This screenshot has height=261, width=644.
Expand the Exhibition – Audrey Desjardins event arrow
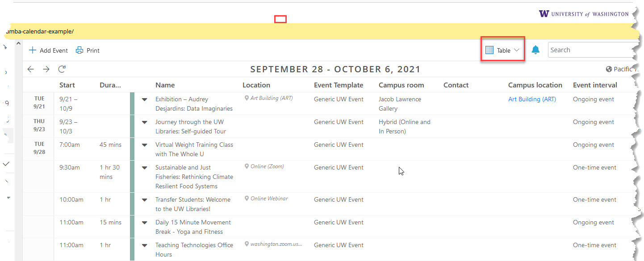click(x=144, y=99)
